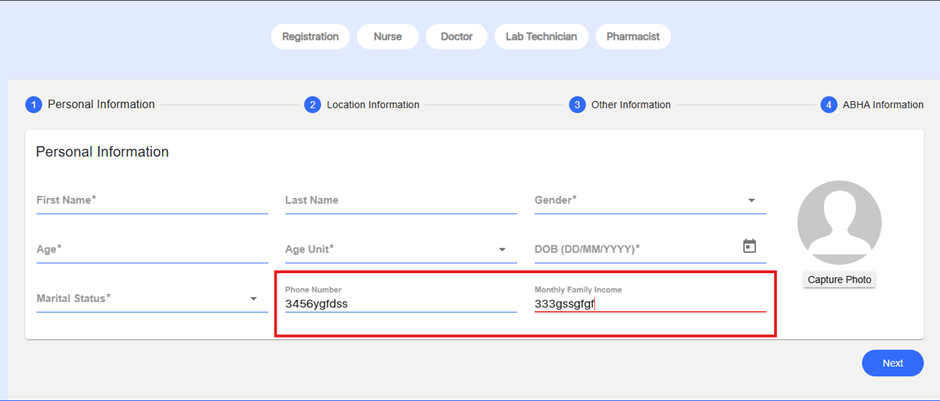Click the Phone Number input field
Image resolution: width=940 pixels, height=401 pixels.
pos(400,303)
